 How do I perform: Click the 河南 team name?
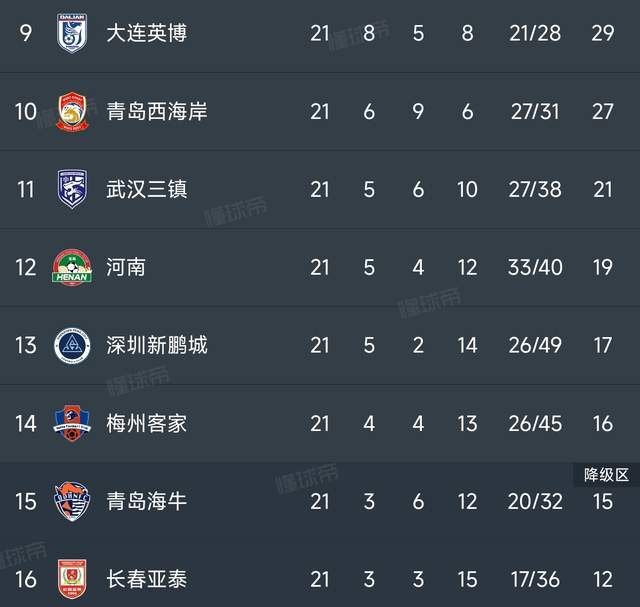(126, 267)
